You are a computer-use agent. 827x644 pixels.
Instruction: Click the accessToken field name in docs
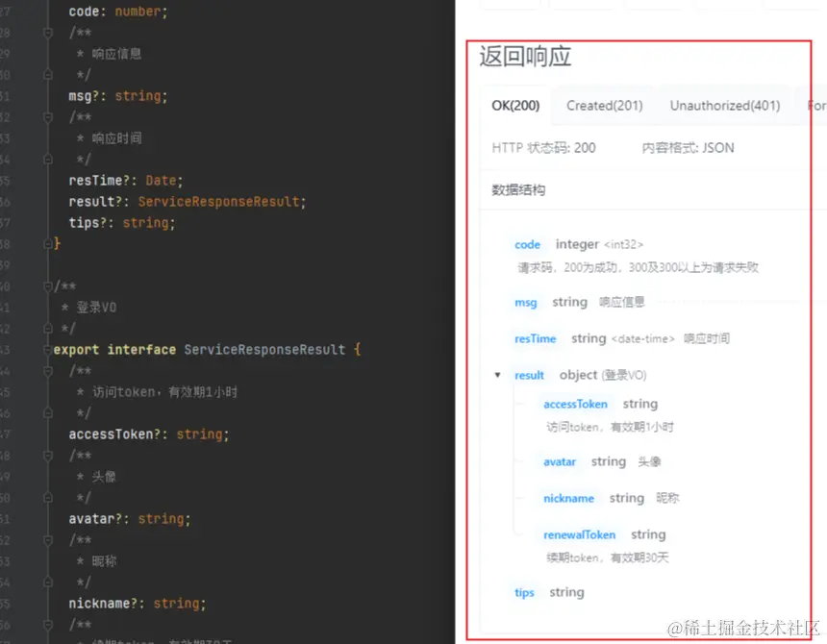pos(575,405)
